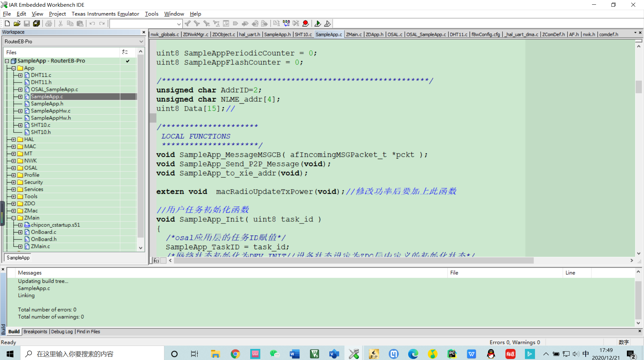Open Microsoft Word from the taskbar

coord(294,354)
